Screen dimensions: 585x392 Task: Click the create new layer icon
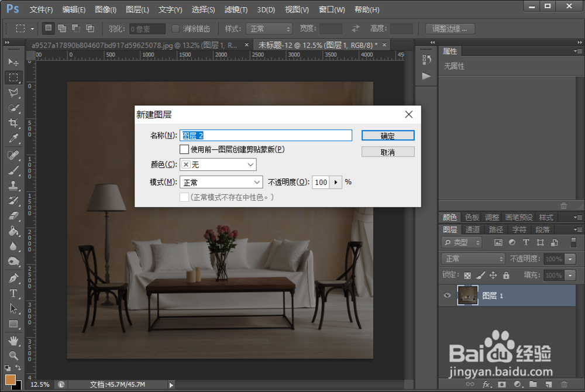coord(549,384)
